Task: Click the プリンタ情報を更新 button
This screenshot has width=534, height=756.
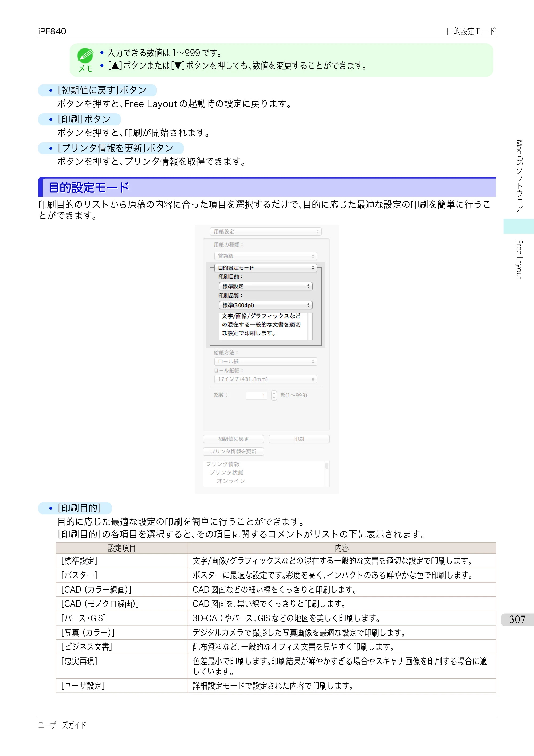Action: pos(233,451)
